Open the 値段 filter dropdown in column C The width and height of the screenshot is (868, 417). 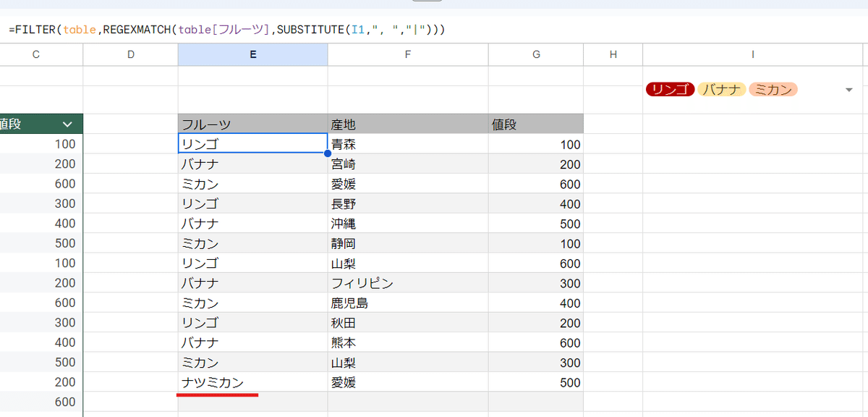pos(67,125)
